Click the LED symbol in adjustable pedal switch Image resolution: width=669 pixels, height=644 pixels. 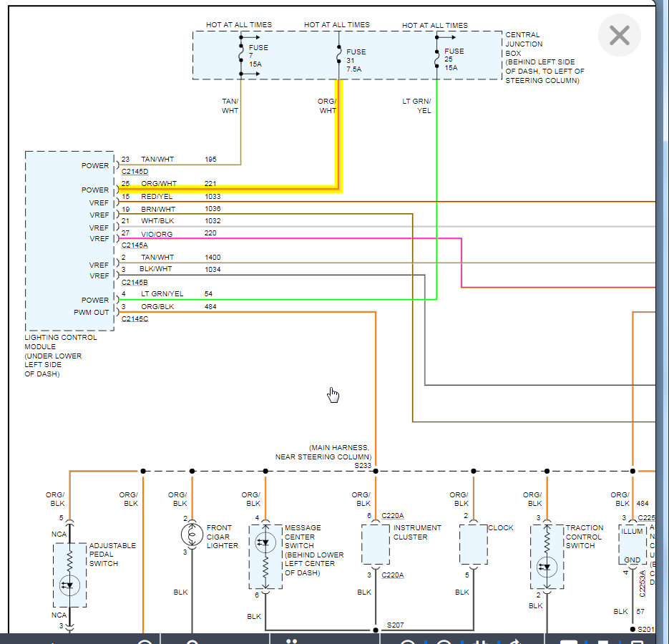(x=69, y=585)
